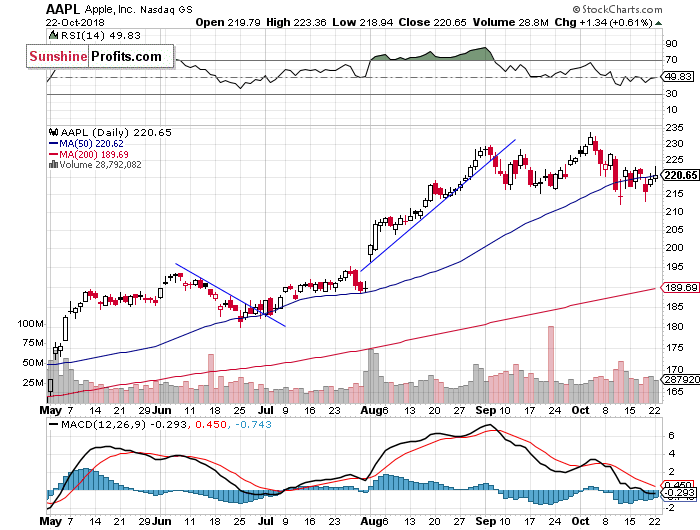
Task: Click the 100M volume axis label
Action: [x=30, y=323]
